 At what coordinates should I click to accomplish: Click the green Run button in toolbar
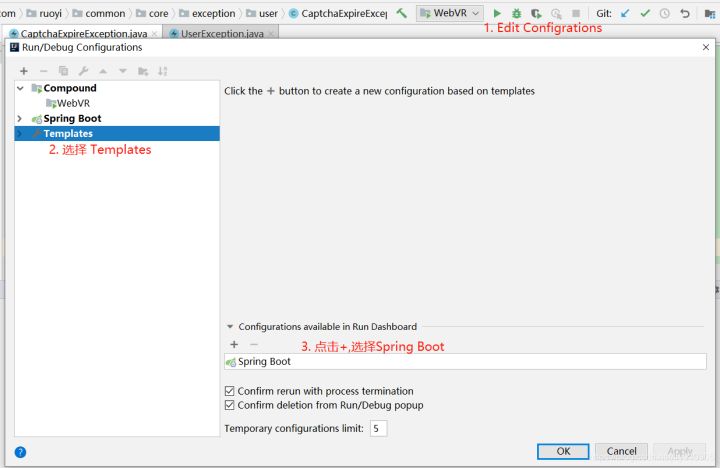click(497, 13)
